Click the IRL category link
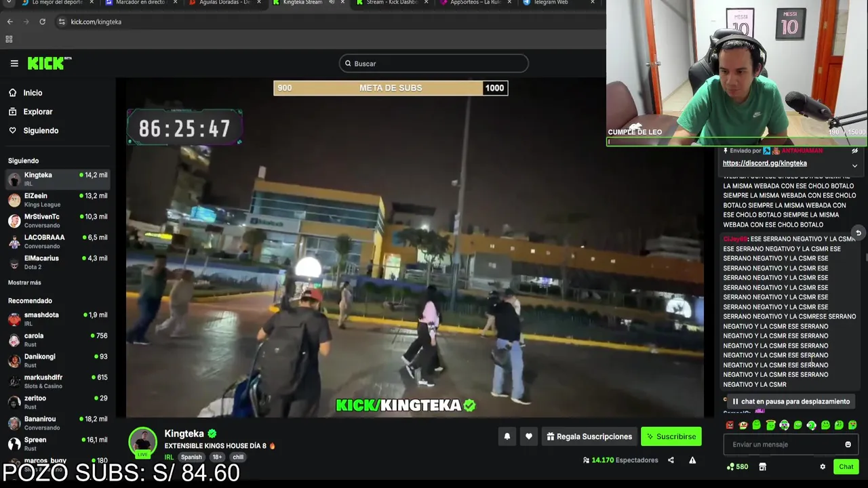The height and width of the screenshot is (488, 868). coord(169,457)
